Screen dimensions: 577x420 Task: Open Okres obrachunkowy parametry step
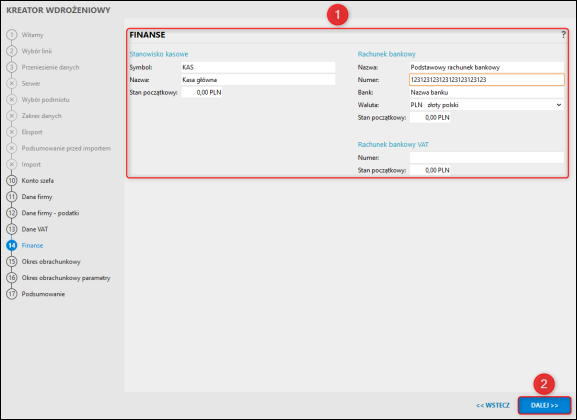(x=66, y=278)
